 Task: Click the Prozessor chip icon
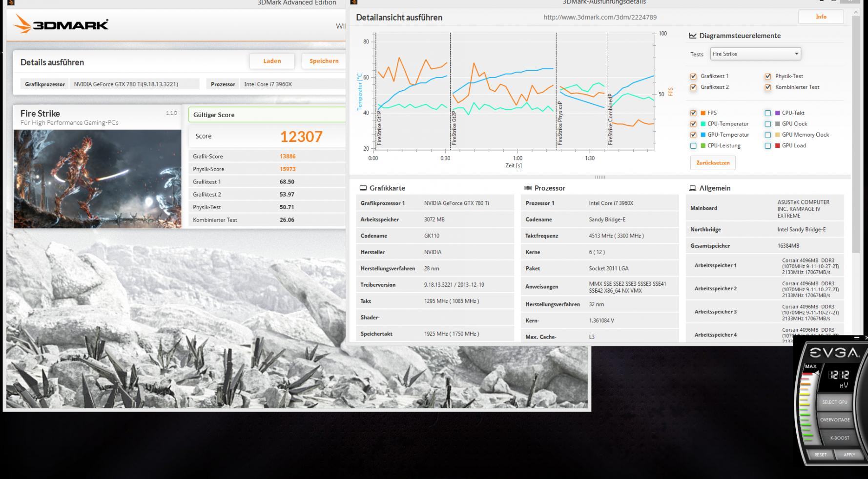(528, 188)
